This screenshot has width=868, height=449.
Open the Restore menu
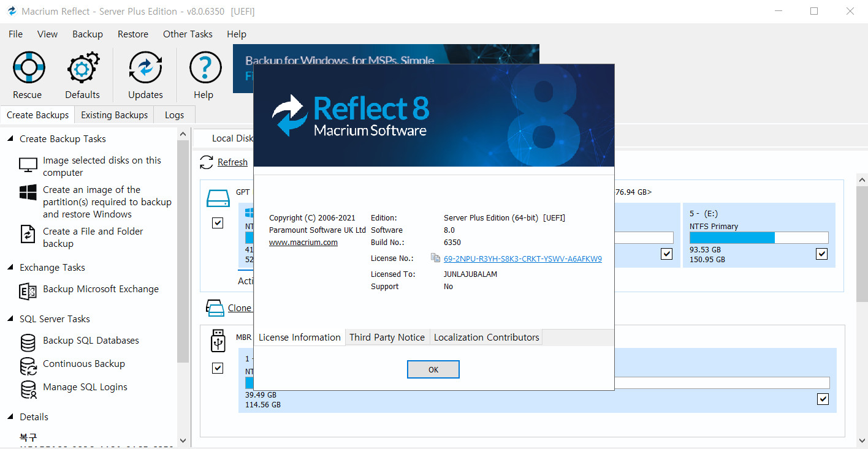coord(133,34)
